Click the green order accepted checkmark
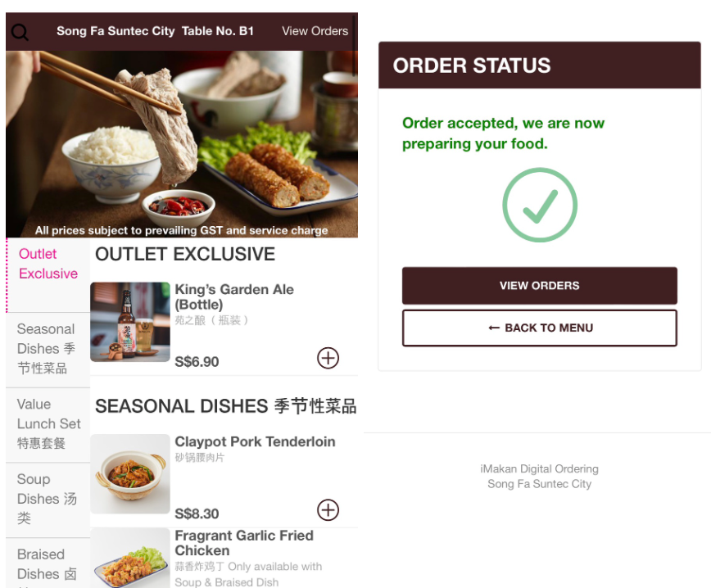 coord(540,205)
